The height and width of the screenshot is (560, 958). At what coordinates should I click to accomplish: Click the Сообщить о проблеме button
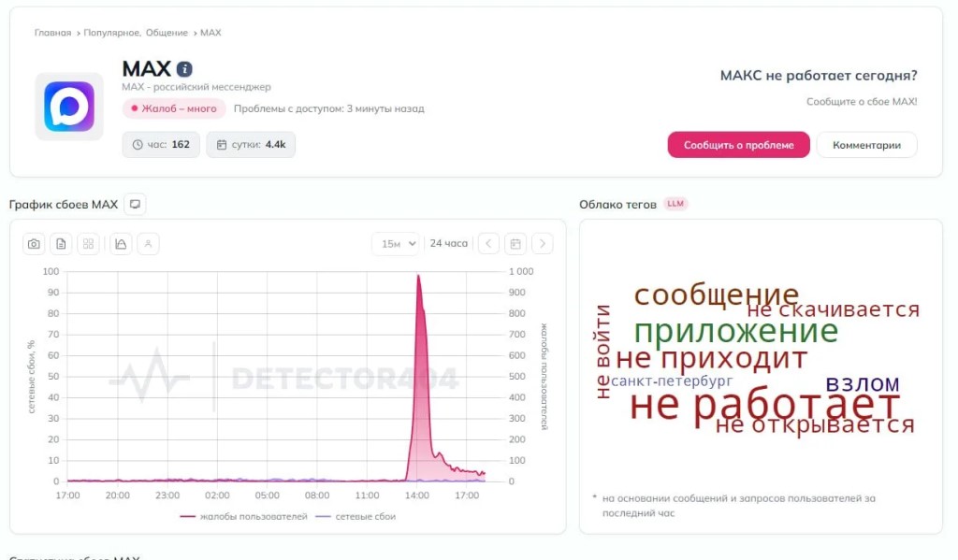tap(739, 145)
